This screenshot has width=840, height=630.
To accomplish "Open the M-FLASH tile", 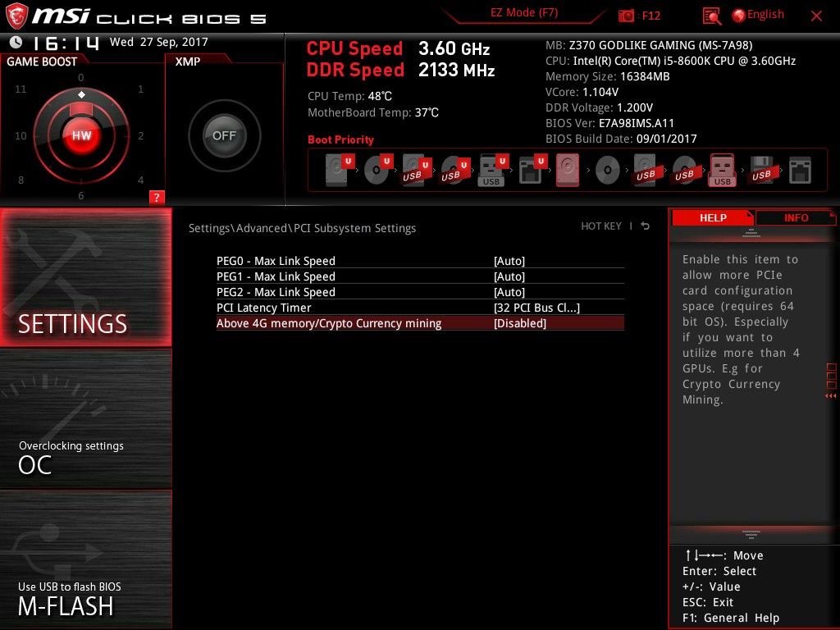I will tap(85, 559).
